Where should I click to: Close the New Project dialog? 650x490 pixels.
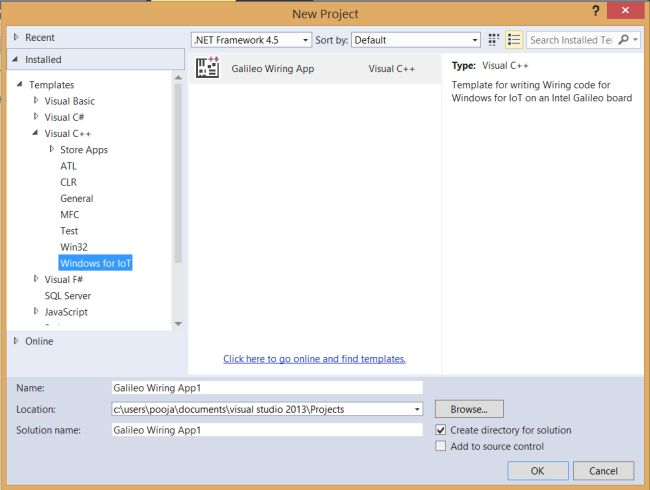[x=625, y=10]
